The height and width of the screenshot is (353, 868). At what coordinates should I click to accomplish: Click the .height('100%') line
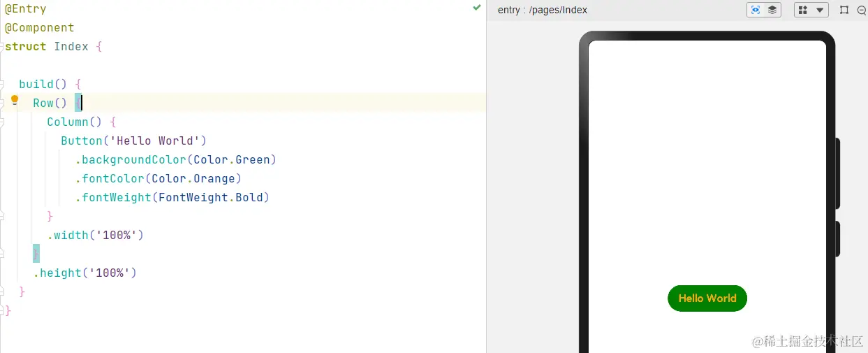tap(85, 273)
